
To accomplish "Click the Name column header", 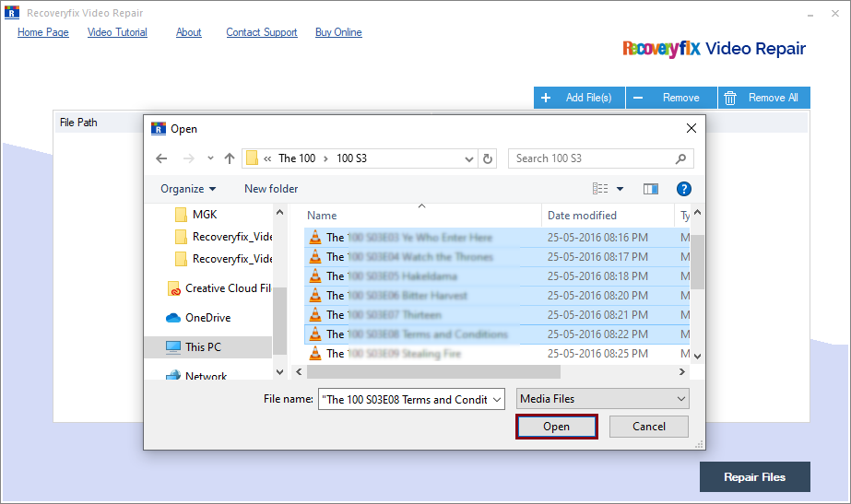I will tap(322, 216).
